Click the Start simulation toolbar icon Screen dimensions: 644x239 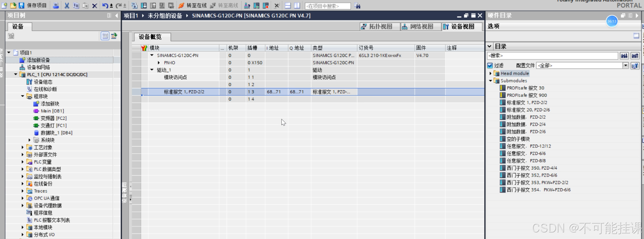162,6
